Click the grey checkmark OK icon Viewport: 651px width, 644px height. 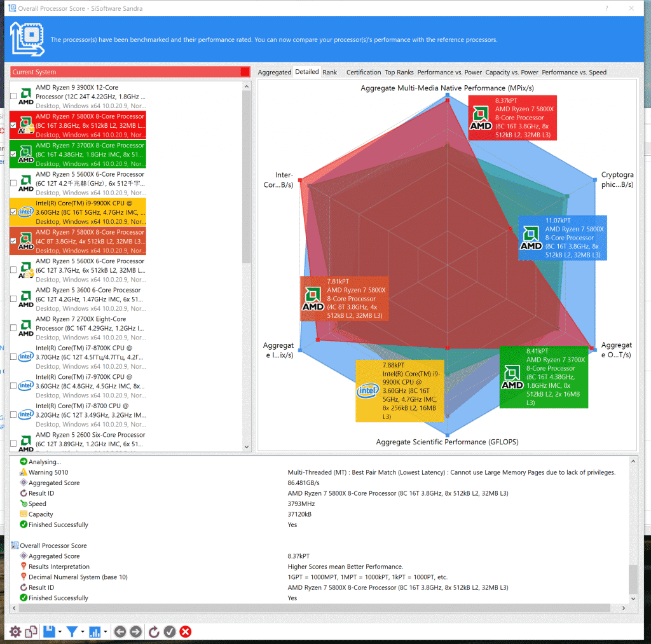pos(170,632)
